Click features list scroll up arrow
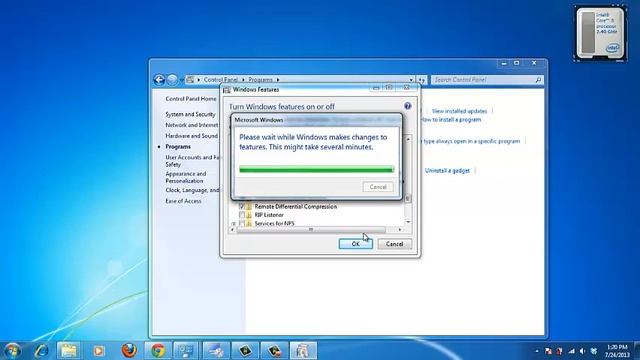 [408, 139]
